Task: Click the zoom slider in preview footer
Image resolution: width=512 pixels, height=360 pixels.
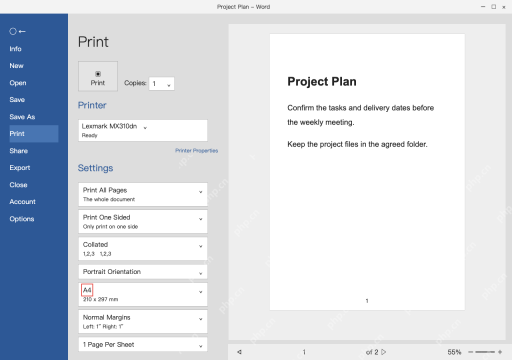Action: tap(485, 352)
